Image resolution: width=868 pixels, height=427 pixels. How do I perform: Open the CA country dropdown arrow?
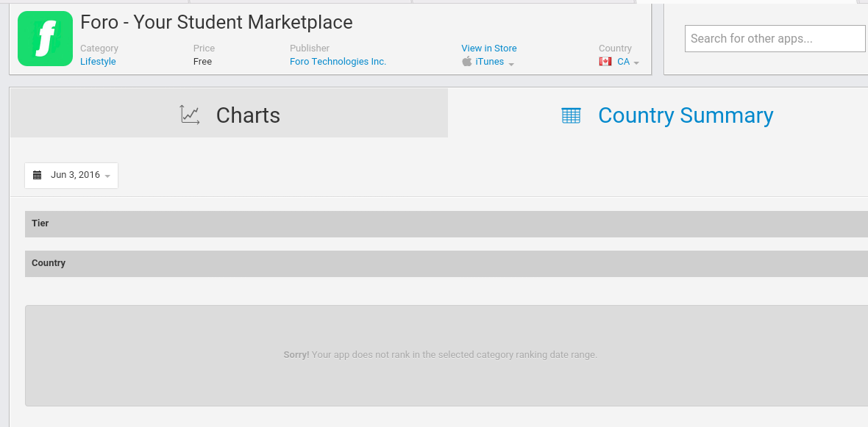click(x=636, y=63)
